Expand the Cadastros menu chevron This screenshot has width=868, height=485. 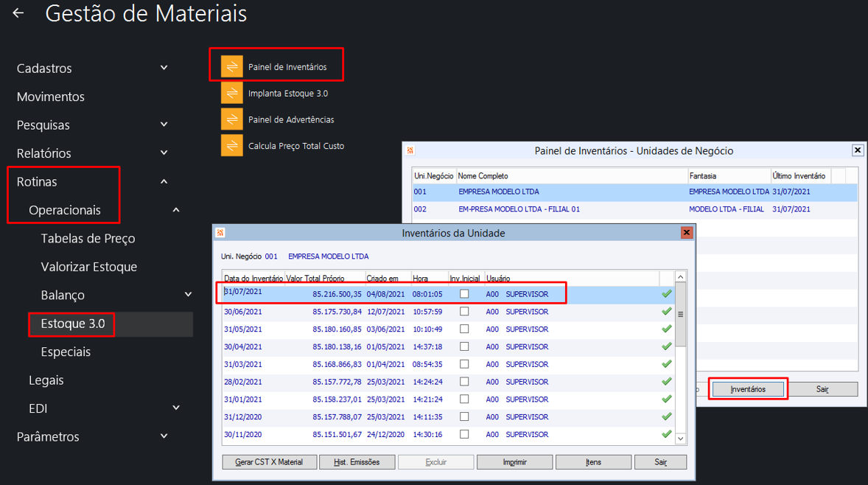[164, 68]
